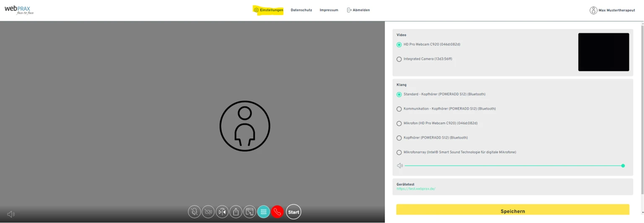
Task: Click the mirror video flip icon
Action: tap(222, 212)
